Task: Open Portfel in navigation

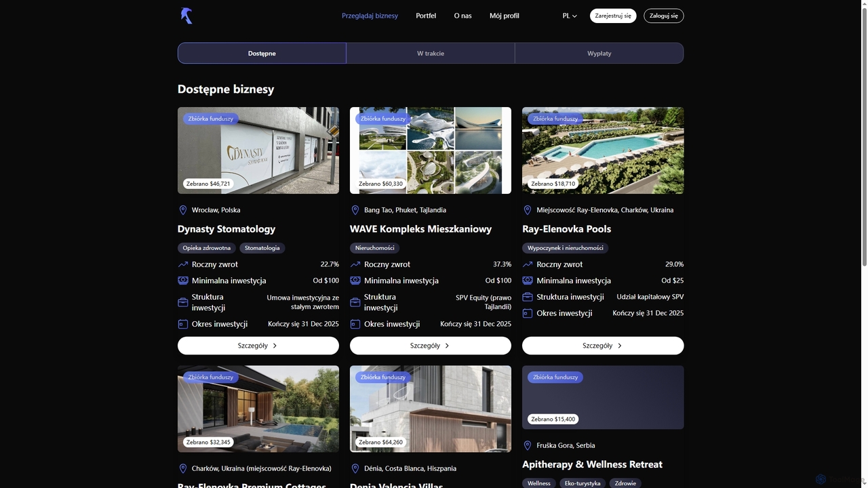Action: coord(426,16)
